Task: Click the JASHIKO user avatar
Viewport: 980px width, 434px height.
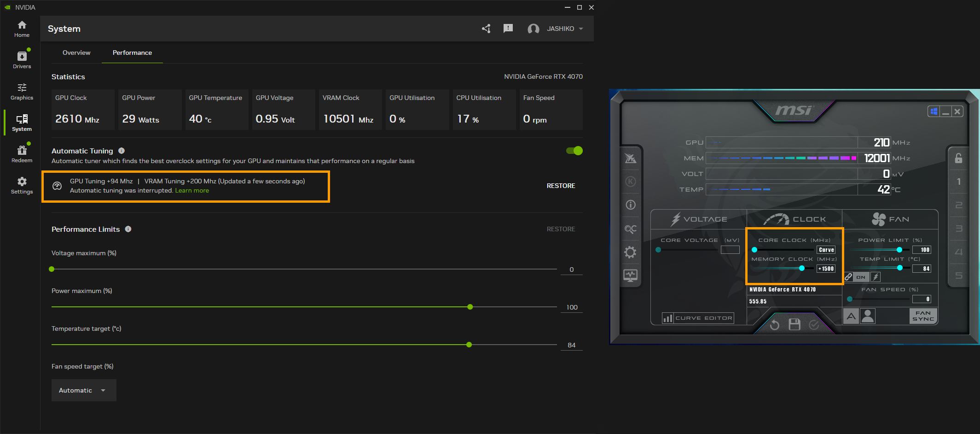Action: (533, 29)
